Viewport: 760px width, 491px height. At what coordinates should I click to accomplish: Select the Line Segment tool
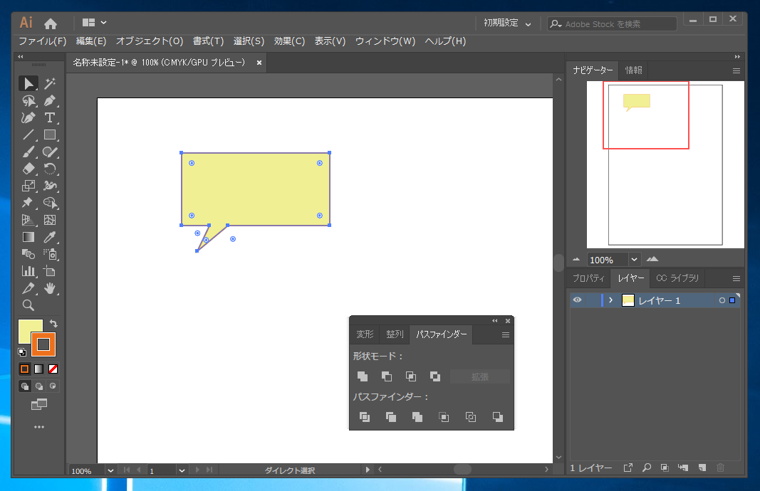pos(28,135)
